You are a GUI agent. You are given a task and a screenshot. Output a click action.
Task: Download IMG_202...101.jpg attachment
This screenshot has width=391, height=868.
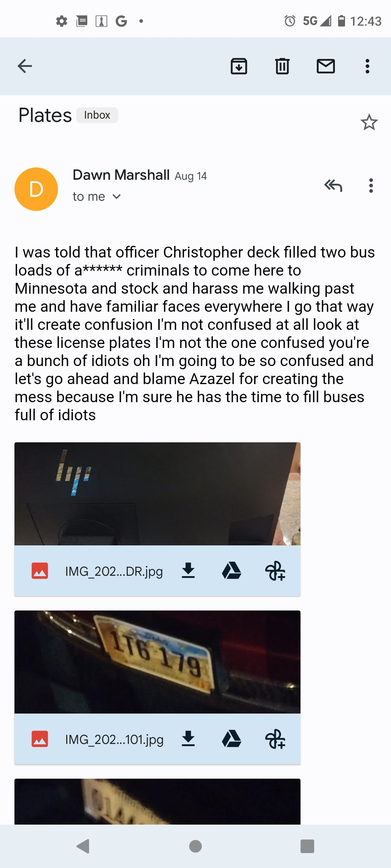point(188,739)
